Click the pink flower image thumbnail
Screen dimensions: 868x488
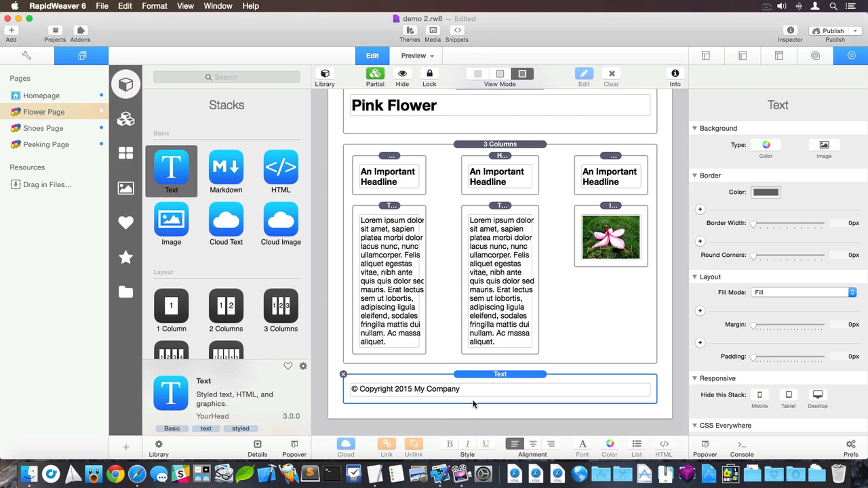click(611, 237)
